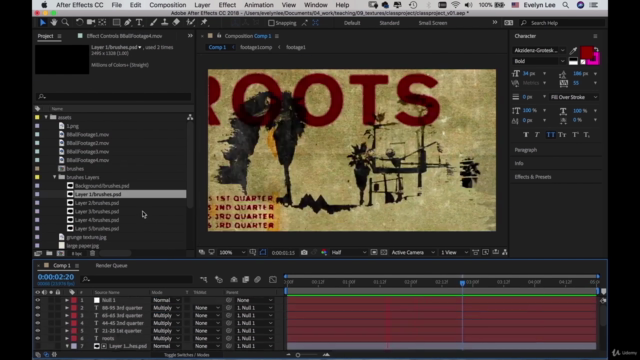Viewport: 640px width, 360px height.
Task: Hide the Null 1 layer
Action: [x=38, y=300]
